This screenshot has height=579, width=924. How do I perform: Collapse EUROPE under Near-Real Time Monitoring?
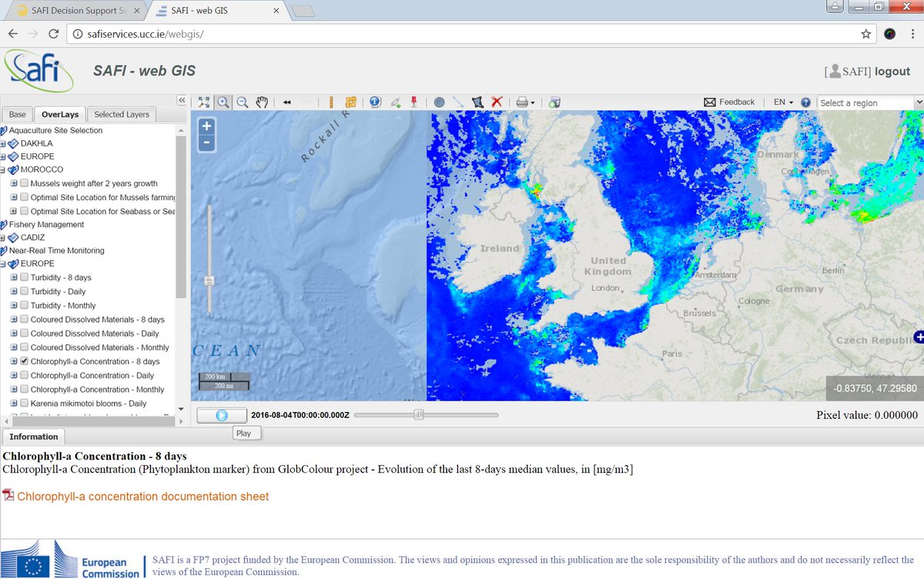tap(3, 263)
